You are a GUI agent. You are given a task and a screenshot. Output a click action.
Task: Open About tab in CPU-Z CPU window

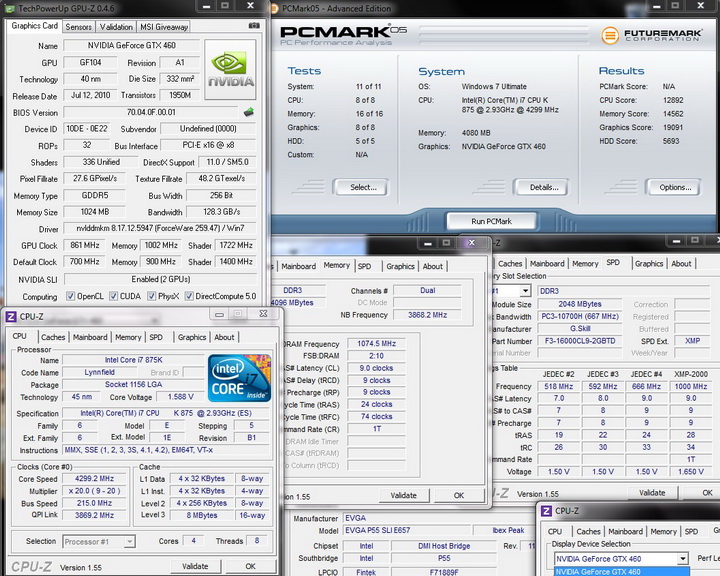point(224,337)
